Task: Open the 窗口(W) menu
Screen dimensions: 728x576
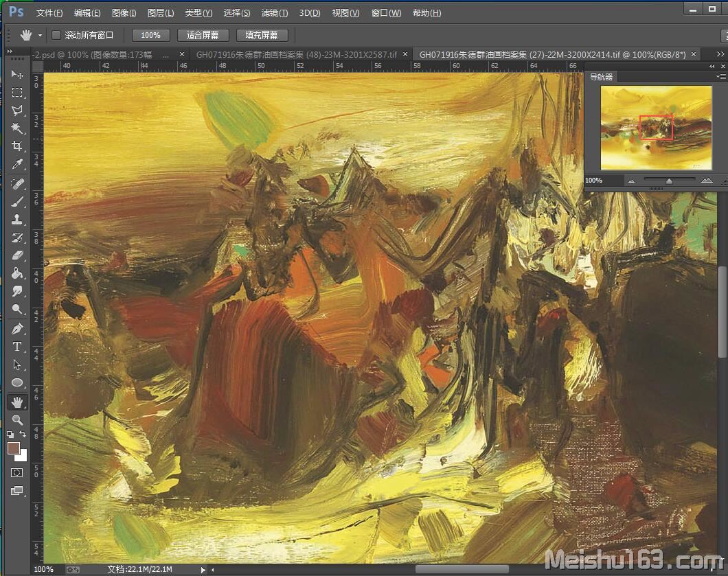Action: coord(386,13)
